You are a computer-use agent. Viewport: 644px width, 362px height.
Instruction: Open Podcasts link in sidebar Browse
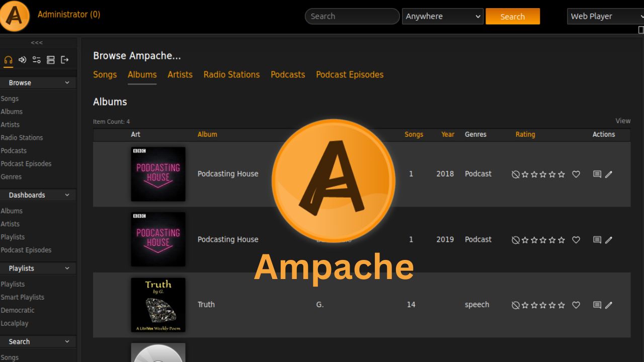coord(14,150)
